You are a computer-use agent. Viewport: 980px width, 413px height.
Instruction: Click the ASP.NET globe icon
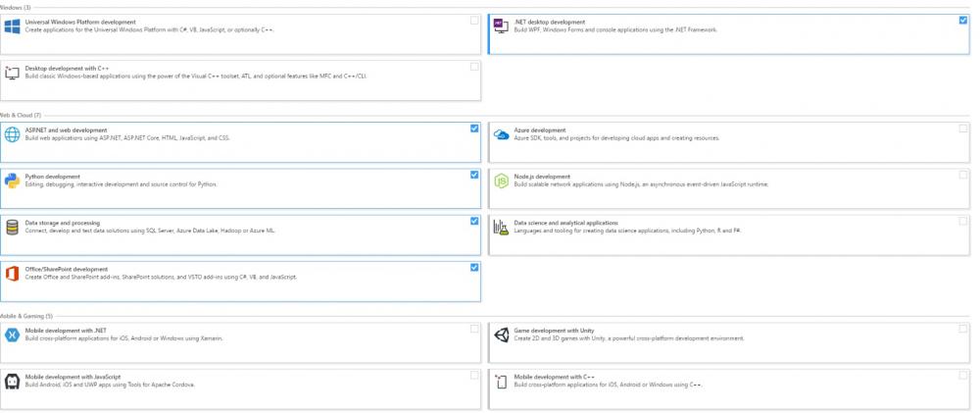click(12, 134)
